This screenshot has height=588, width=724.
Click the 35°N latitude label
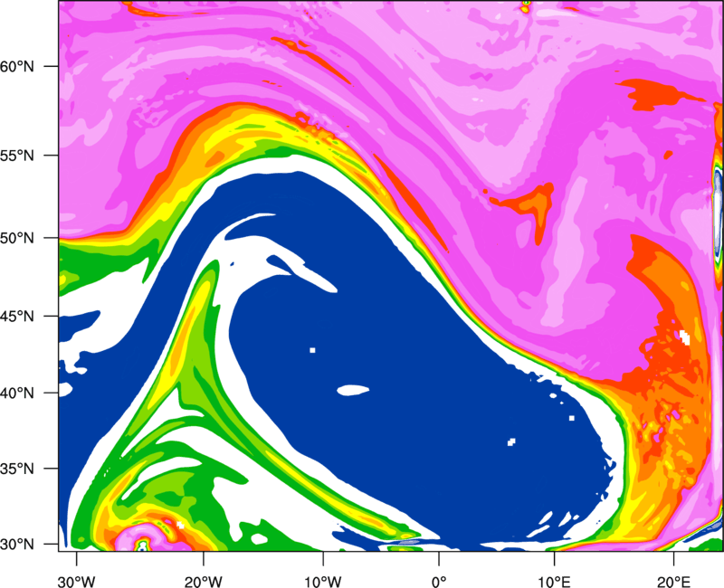(17, 469)
